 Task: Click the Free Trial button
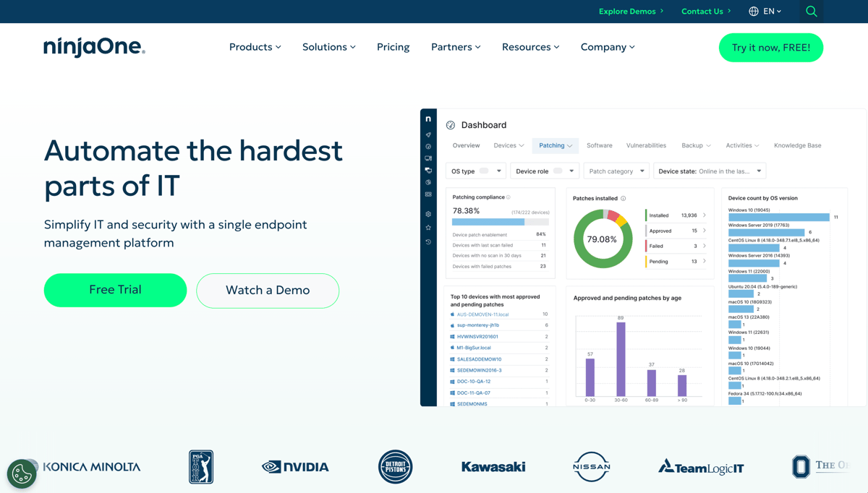pyautogui.click(x=115, y=290)
